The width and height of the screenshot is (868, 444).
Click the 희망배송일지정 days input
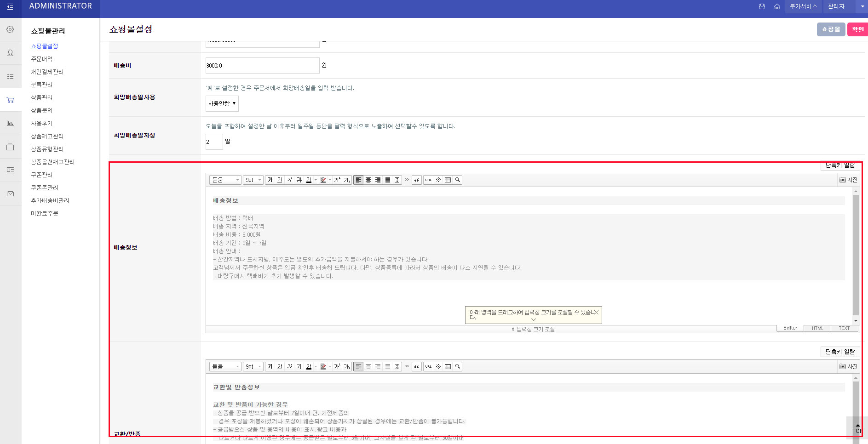coord(214,142)
